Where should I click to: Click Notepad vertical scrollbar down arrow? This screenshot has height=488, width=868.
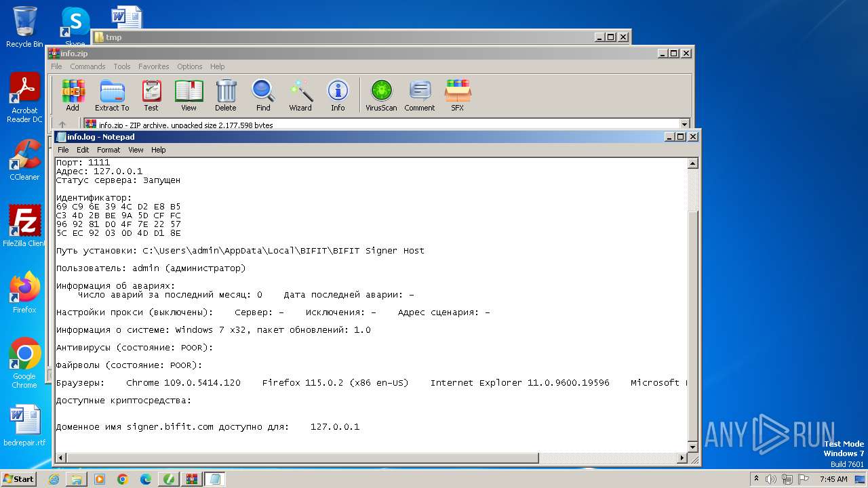692,447
